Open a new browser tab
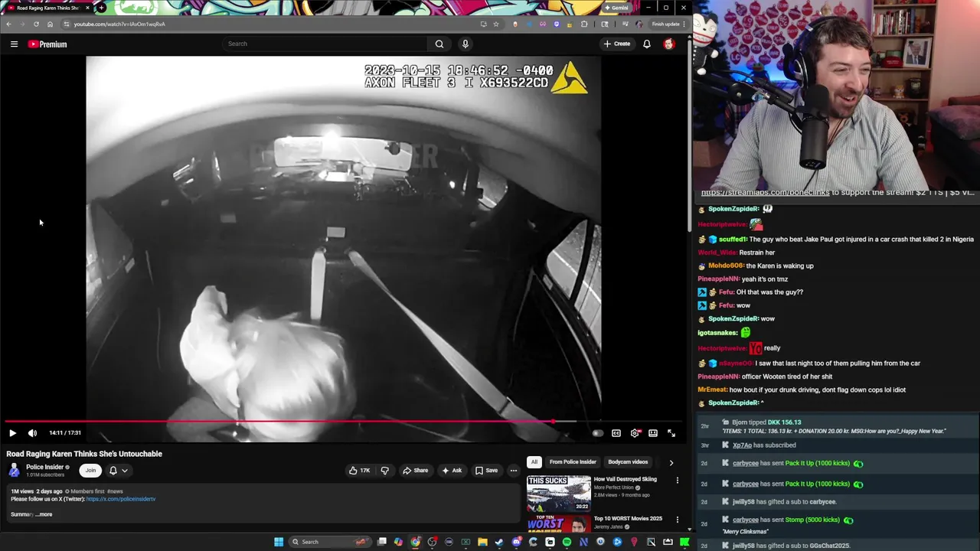The image size is (980, 551). (101, 8)
